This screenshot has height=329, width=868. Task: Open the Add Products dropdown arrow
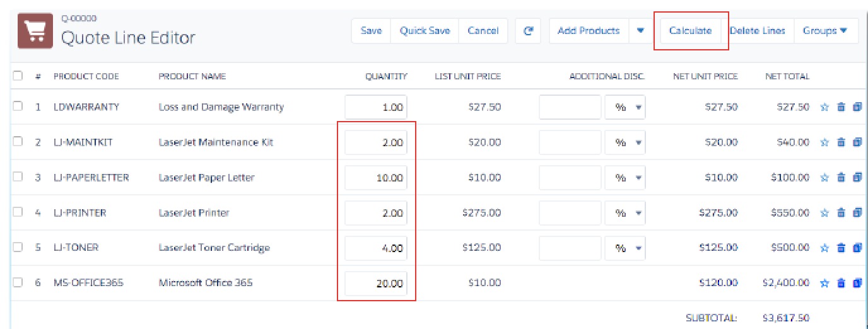point(640,31)
